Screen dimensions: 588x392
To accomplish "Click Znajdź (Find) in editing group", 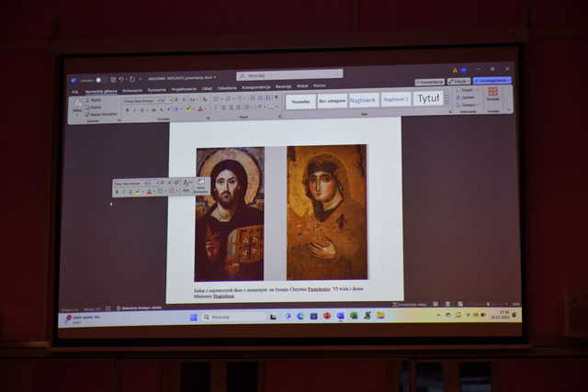I will click(466, 90).
